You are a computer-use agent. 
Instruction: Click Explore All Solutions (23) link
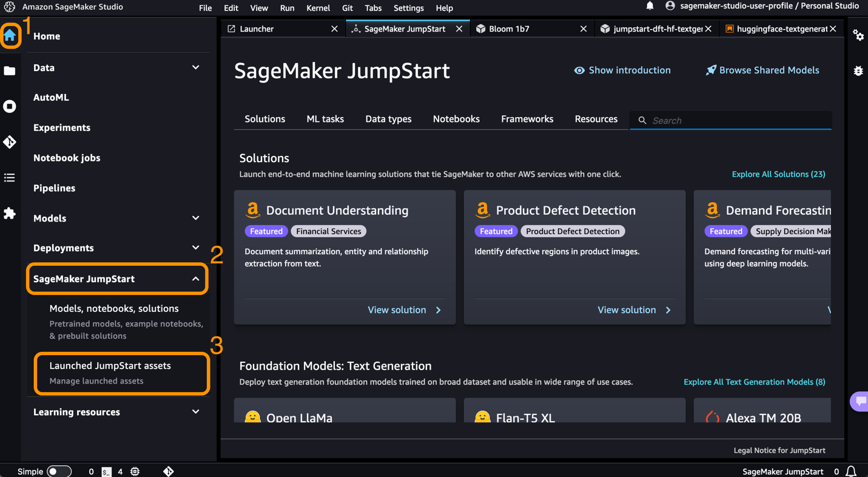[x=778, y=174]
